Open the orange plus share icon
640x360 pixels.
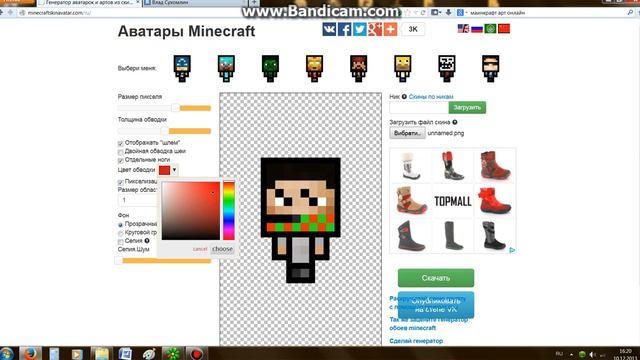pyautogui.click(x=390, y=29)
